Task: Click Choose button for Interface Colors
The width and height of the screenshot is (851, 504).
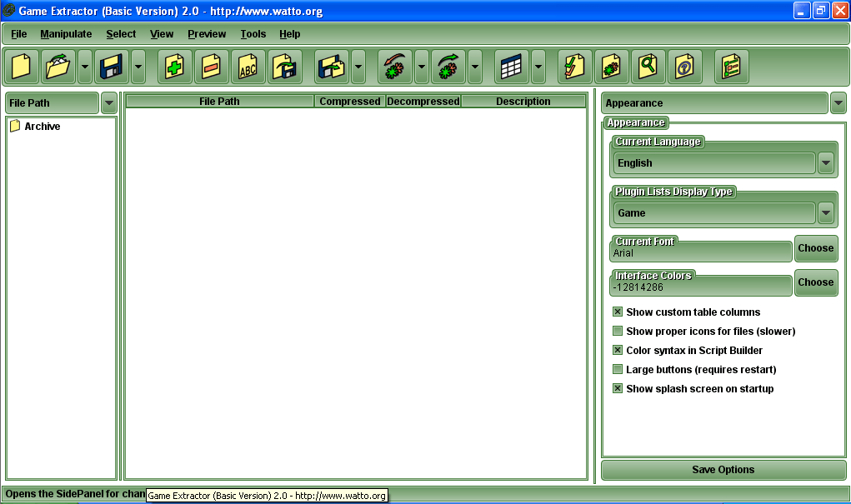Action: click(816, 282)
